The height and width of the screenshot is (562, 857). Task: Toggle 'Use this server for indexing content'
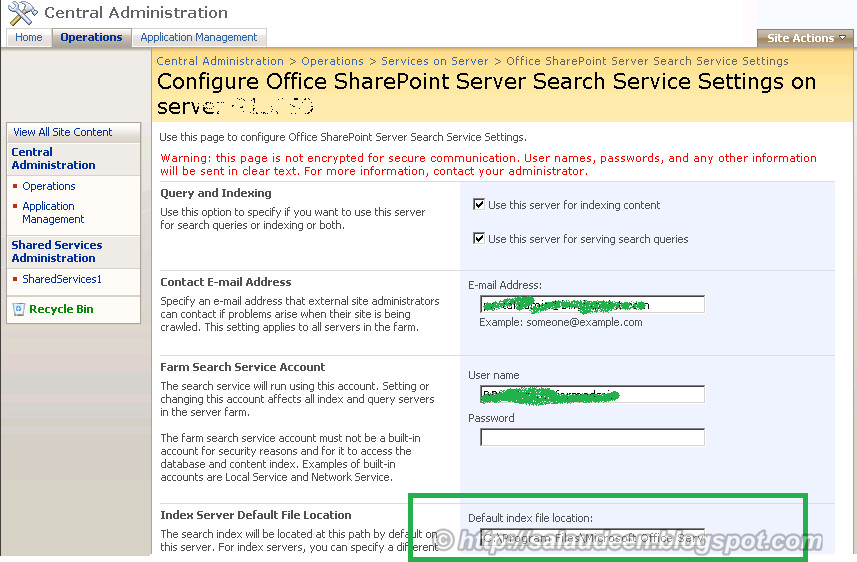[479, 204]
